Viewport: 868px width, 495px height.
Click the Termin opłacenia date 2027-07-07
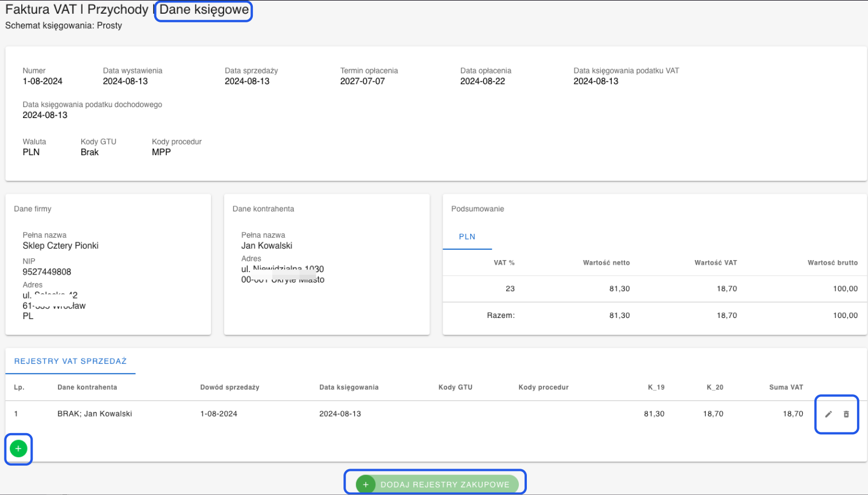(x=362, y=81)
